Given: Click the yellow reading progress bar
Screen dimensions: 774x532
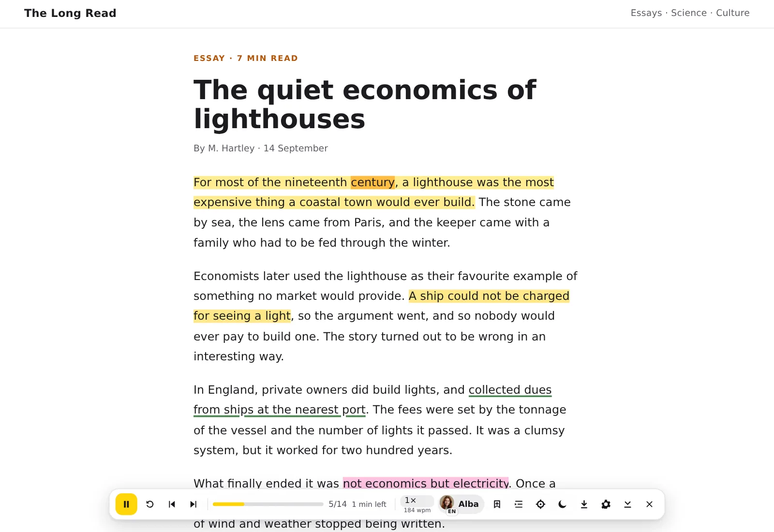Looking at the screenshot, I should [268, 504].
